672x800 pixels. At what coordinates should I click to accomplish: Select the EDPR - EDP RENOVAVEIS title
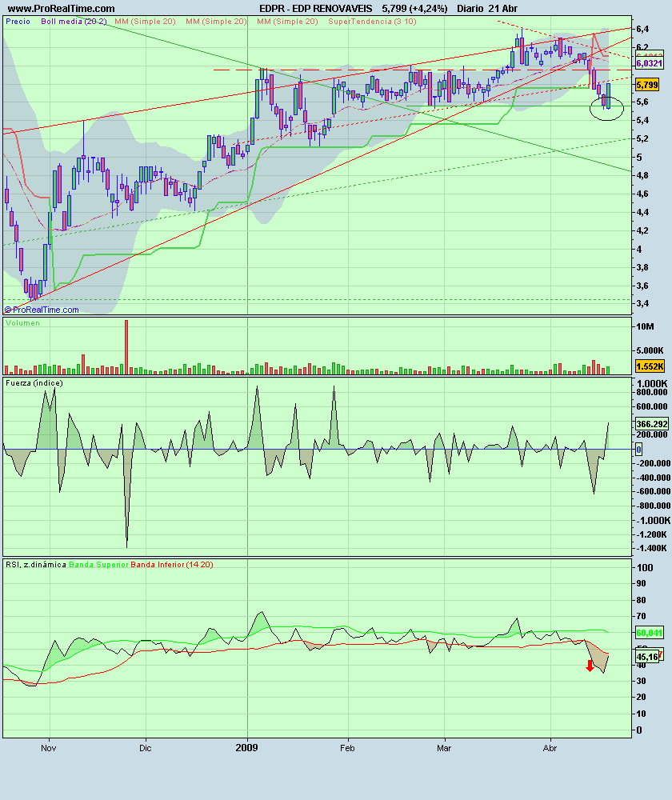pyautogui.click(x=315, y=9)
